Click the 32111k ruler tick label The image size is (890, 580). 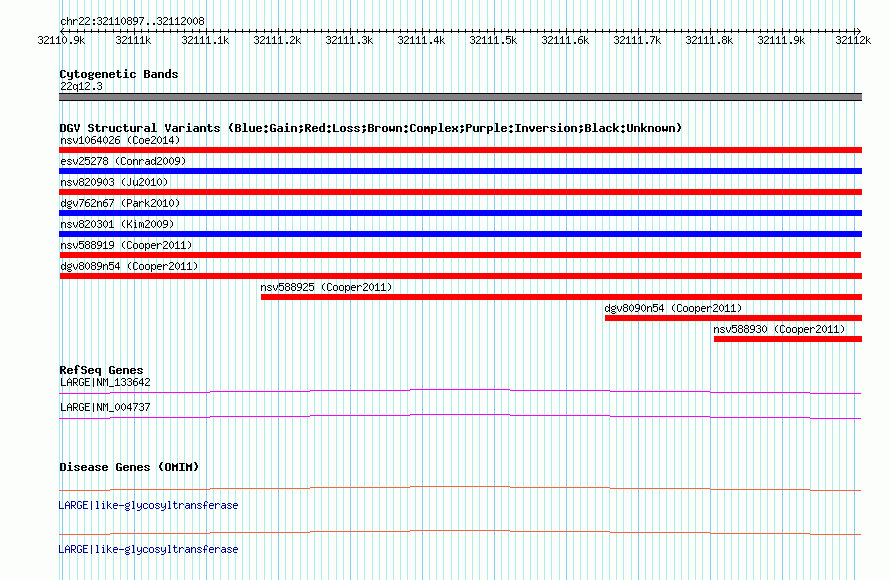pos(133,40)
